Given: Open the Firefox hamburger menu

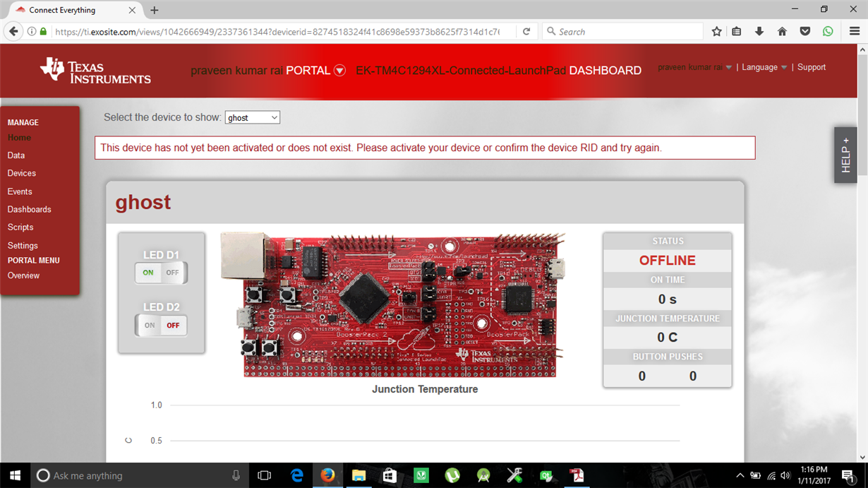Looking at the screenshot, I should [855, 32].
